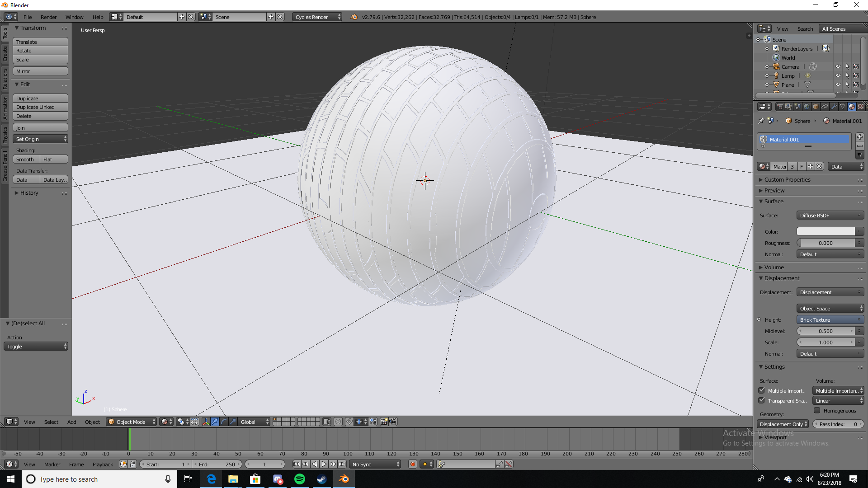Toggle Multiple Importance sampling checkbox
The height and width of the screenshot is (488, 868).
coord(762,390)
